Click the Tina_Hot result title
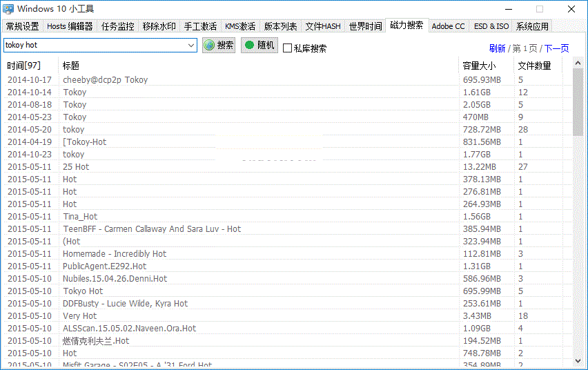 coord(80,217)
